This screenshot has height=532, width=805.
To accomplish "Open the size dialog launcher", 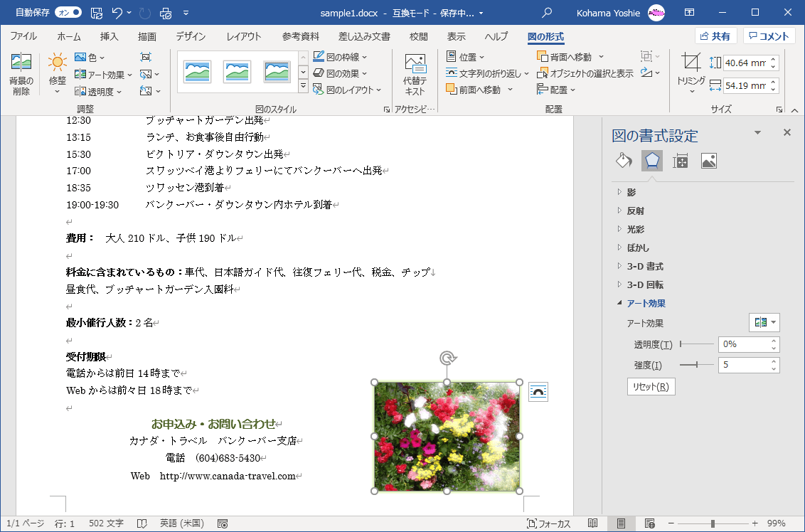I will coord(779,110).
